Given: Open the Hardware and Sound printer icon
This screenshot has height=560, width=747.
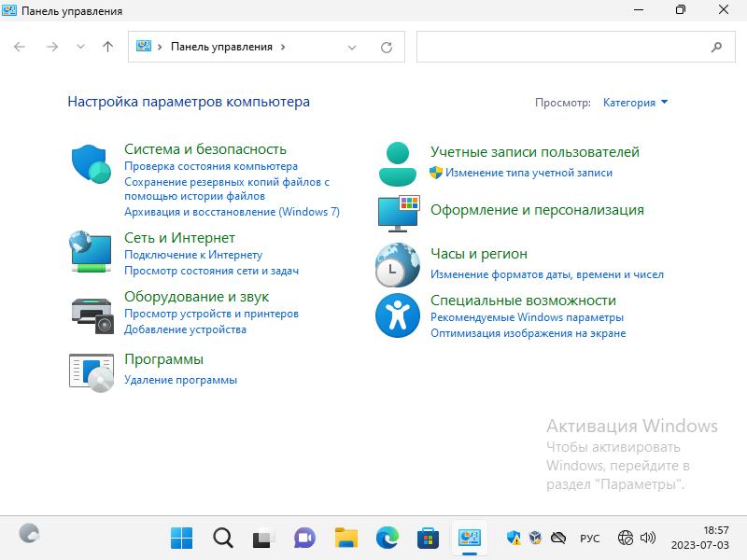Looking at the screenshot, I should [92, 315].
